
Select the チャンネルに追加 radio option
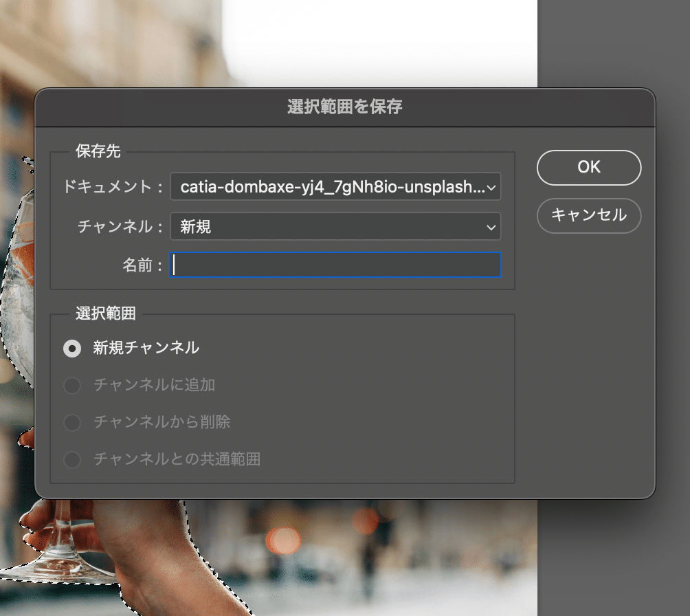pos(72,385)
